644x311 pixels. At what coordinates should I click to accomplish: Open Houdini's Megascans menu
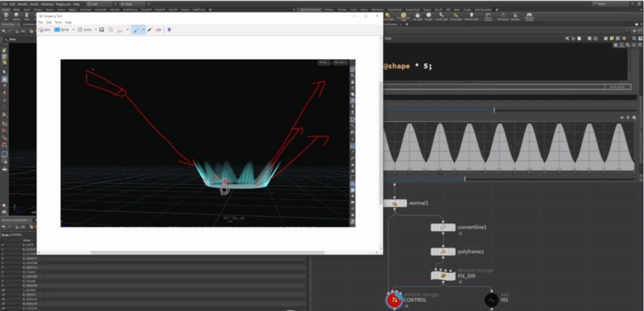63,4
